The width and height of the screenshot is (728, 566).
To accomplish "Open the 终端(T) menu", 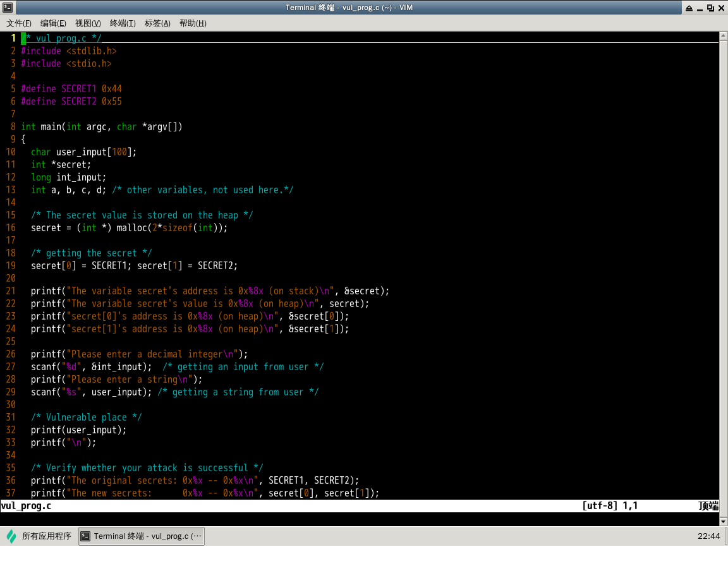I will 123,23.
